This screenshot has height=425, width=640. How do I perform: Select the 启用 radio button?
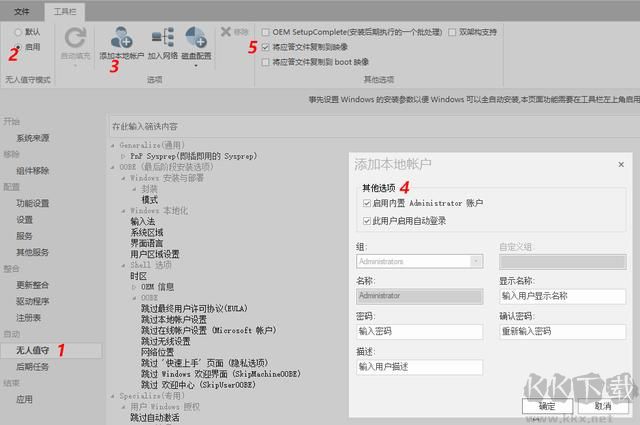tap(18, 47)
